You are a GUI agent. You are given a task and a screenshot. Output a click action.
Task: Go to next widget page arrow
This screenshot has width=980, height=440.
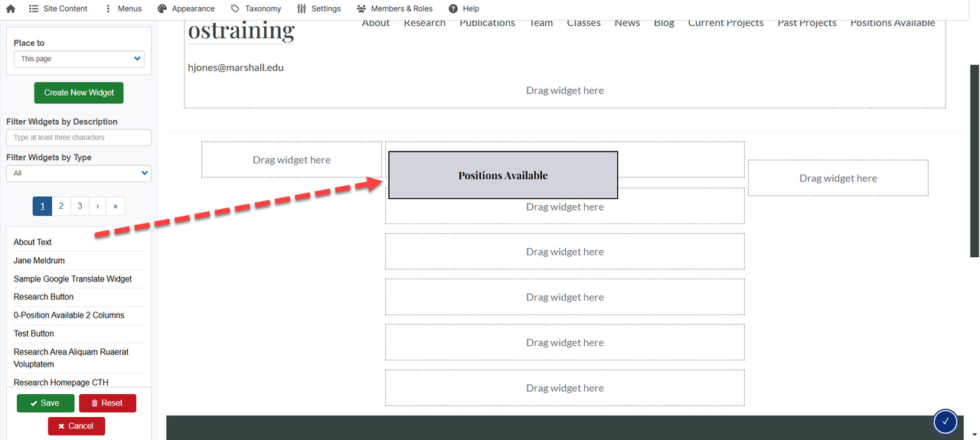click(x=97, y=206)
